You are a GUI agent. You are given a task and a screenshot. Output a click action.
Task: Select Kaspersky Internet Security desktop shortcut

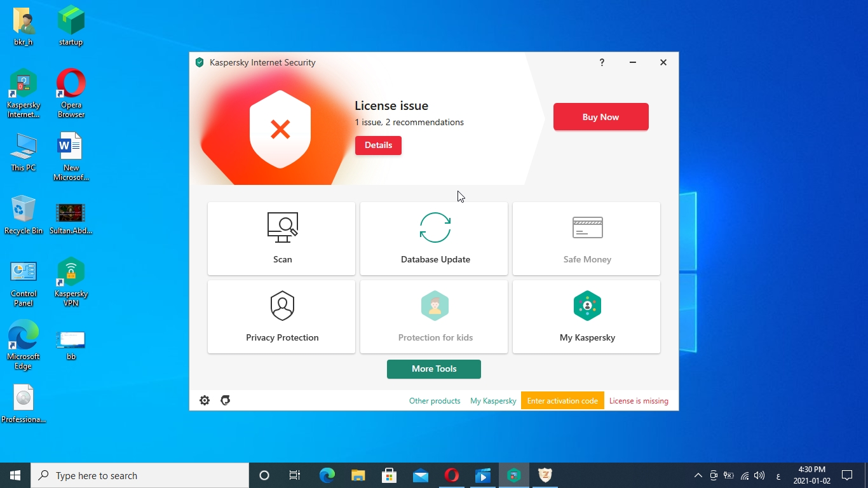(24, 93)
